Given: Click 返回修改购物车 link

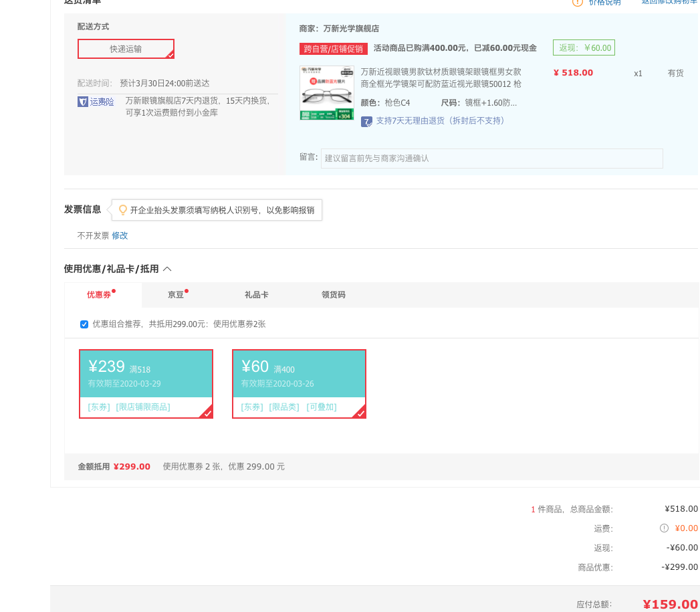Looking at the screenshot, I should tap(671, 2).
